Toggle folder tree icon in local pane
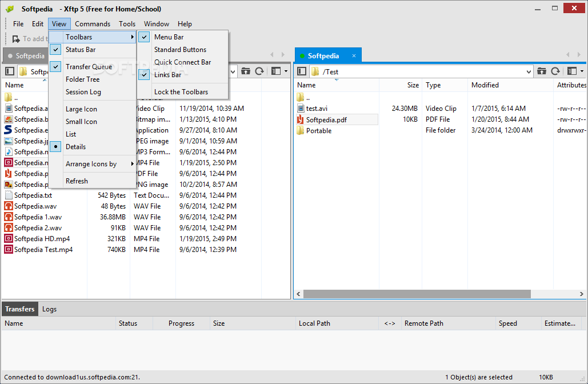Viewport: 588px width, 384px height. (x=10, y=71)
